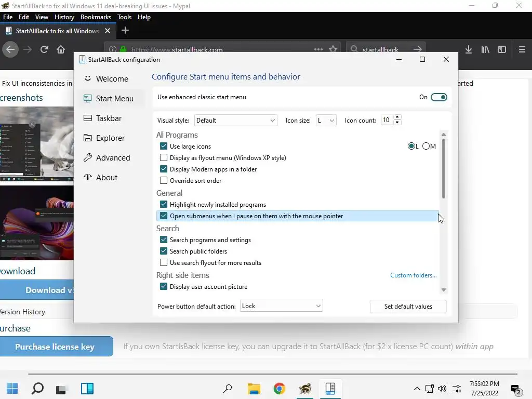Image resolution: width=532 pixels, height=399 pixels.
Task: Go back with the browser Back arrow
Action: pyautogui.click(x=10, y=49)
